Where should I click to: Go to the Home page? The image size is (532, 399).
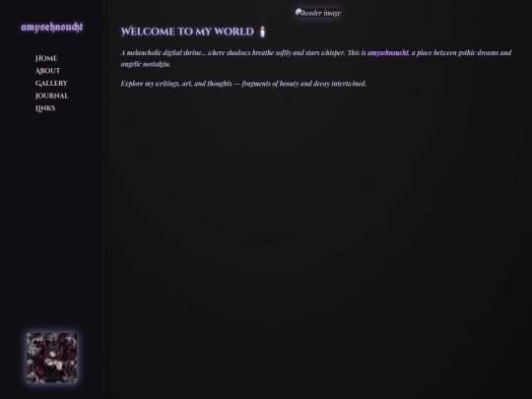[x=46, y=58]
